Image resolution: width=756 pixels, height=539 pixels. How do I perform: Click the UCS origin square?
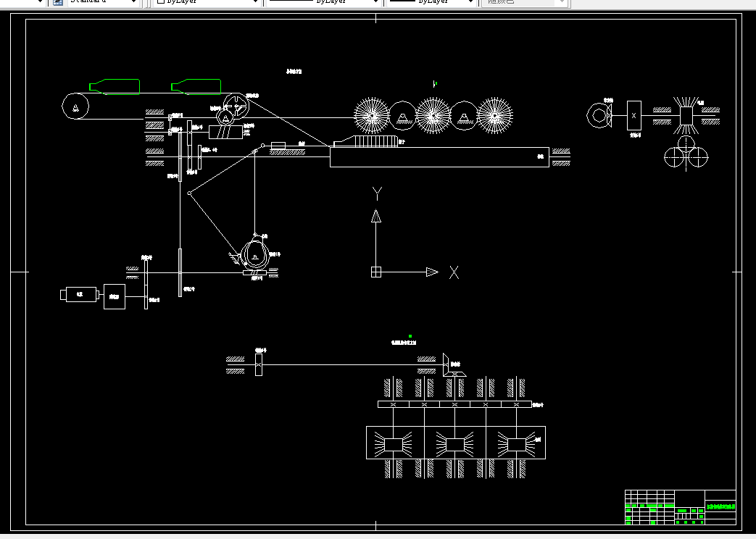click(376, 272)
